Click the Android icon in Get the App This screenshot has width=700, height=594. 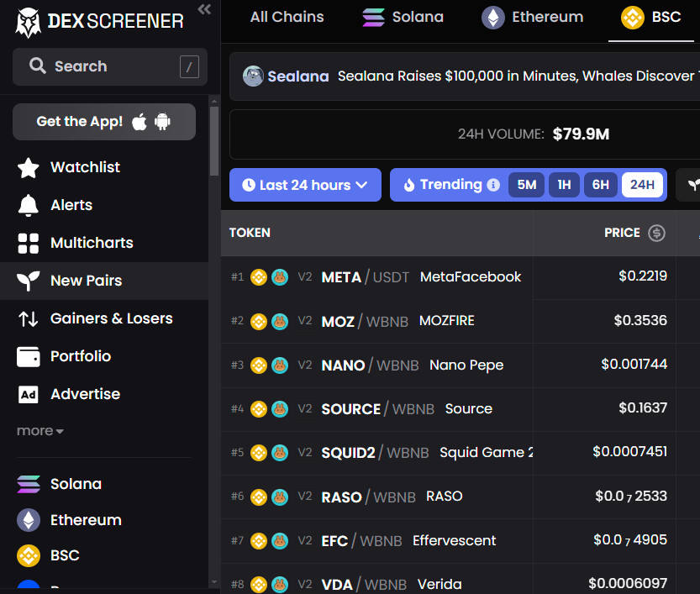coord(162,121)
